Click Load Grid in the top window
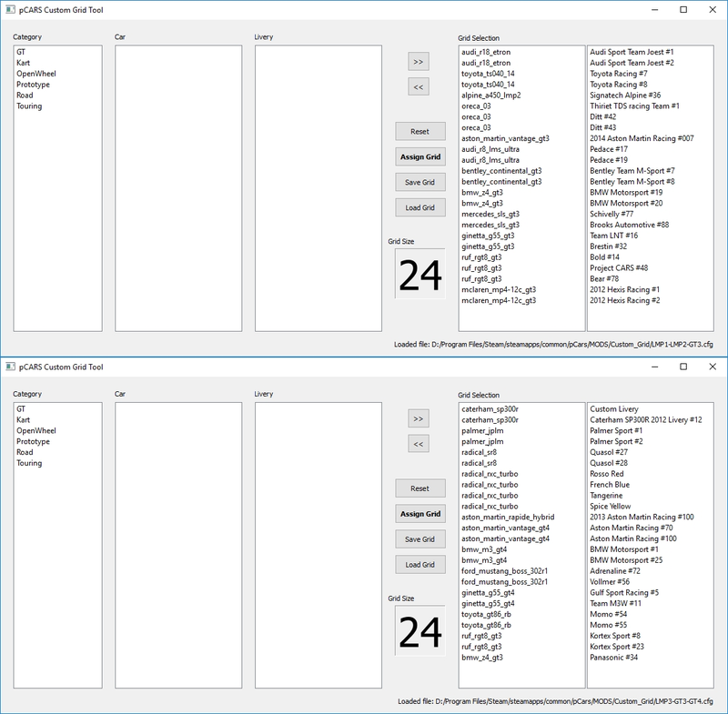Screen dimensions: 728x714 [x=420, y=207]
